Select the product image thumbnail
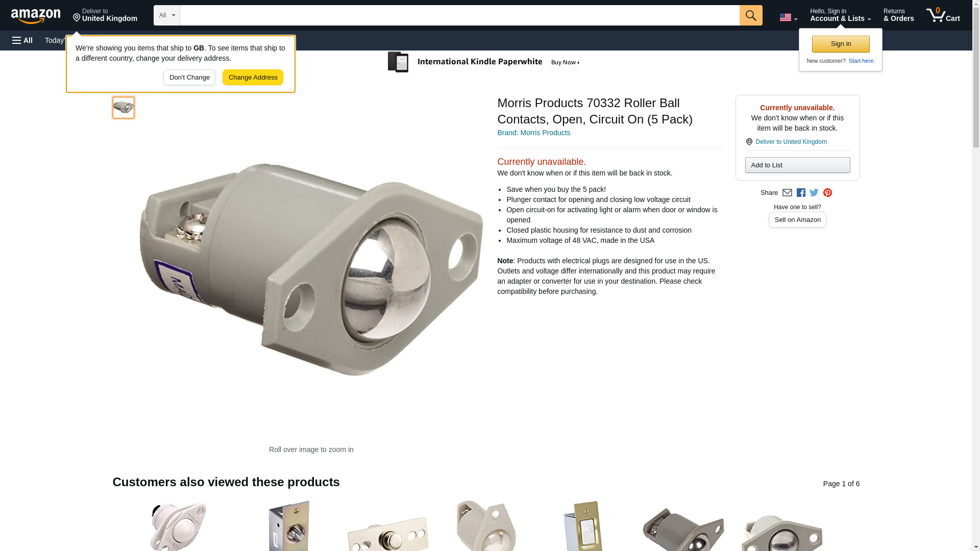Image resolution: width=980 pixels, height=551 pixels. coord(124,108)
